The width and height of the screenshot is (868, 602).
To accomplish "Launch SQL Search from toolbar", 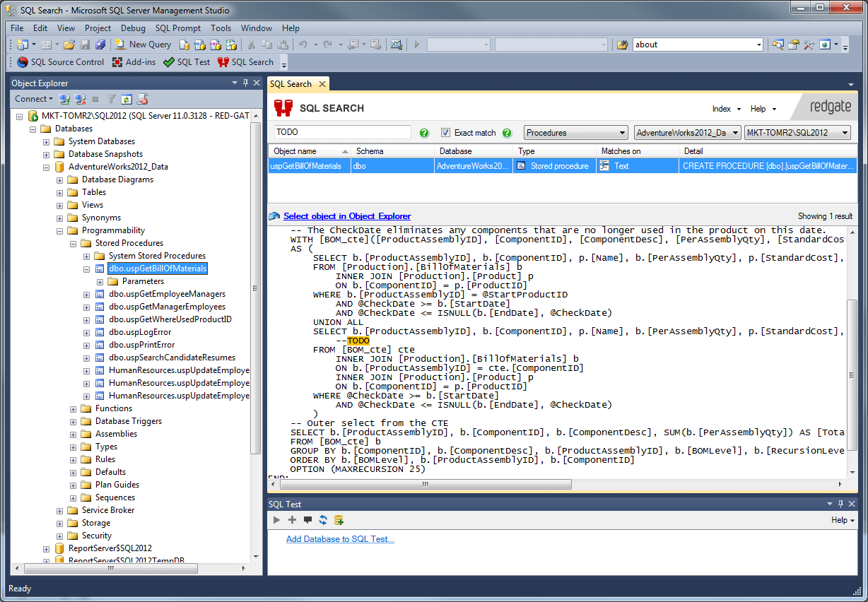I will [x=245, y=62].
